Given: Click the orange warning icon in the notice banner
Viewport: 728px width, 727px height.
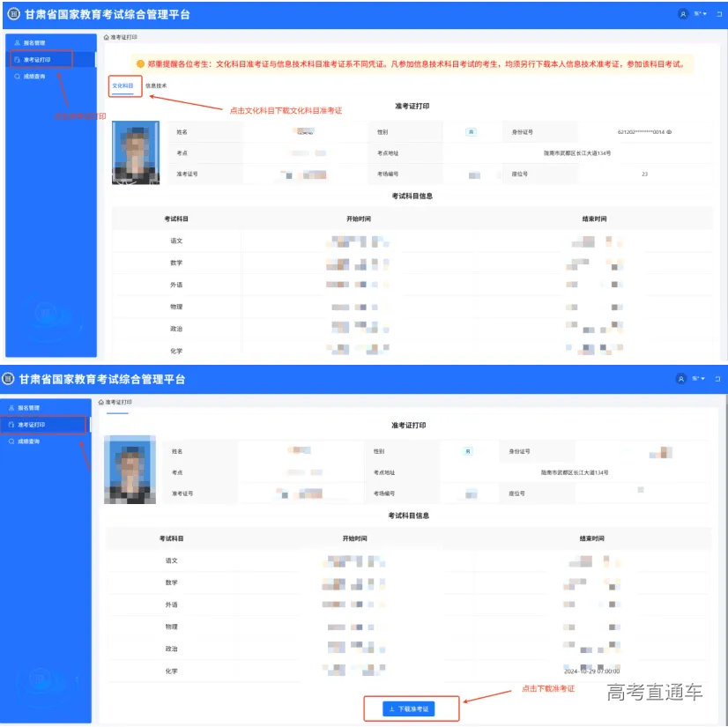Looking at the screenshot, I should pos(140,63).
